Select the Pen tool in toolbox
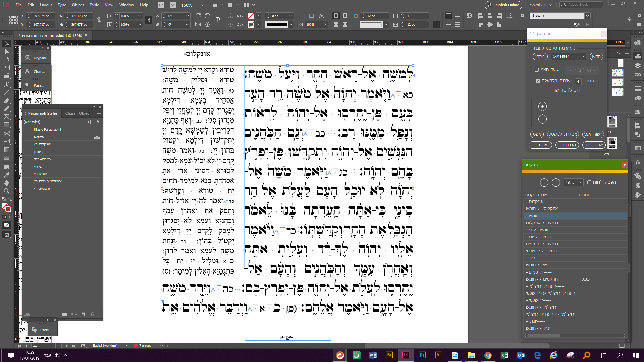 point(6,101)
